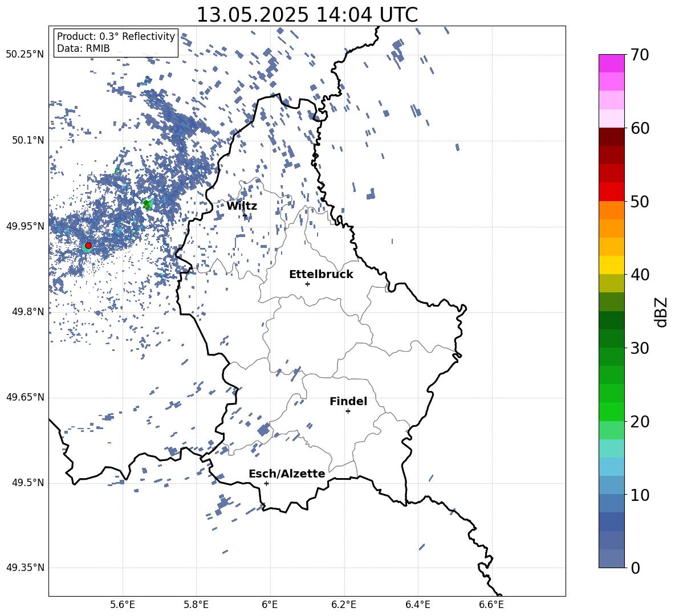
Task: Click the 5.6°E longitude label
Action: click(123, 605)
